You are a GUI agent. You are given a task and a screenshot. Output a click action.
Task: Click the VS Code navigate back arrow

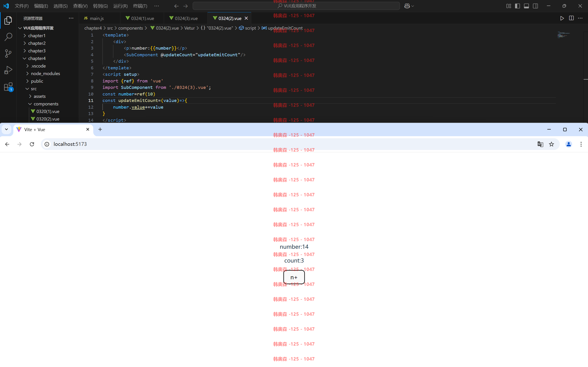click(x=176, y=6)
